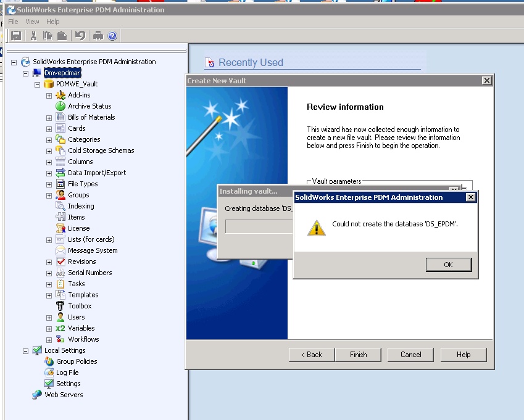Click the wizard's Help button
The image size is (524, 420).
(464, 355)
